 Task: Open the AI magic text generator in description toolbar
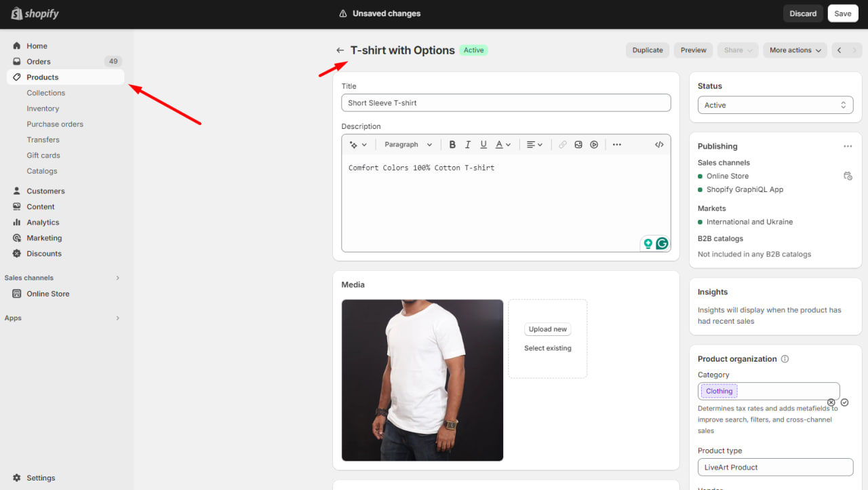[357, 145]
